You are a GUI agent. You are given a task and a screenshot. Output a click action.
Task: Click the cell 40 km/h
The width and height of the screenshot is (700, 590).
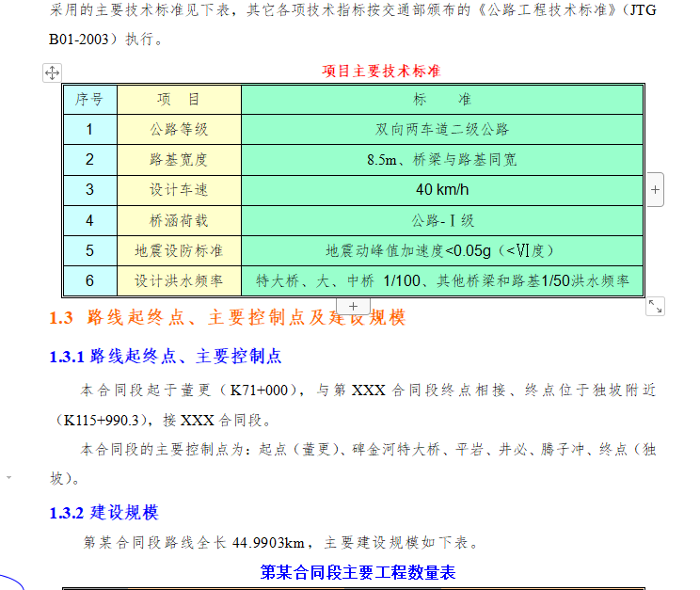442,190
